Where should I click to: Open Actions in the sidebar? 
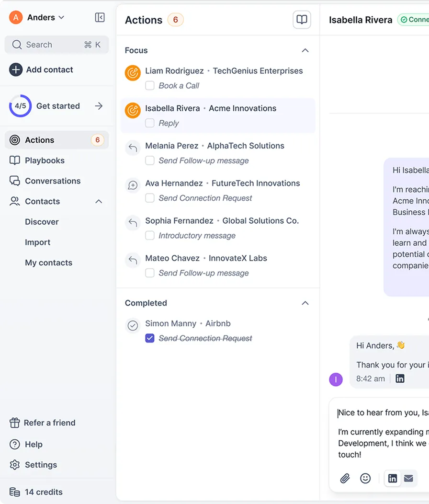tap(57, 140)
